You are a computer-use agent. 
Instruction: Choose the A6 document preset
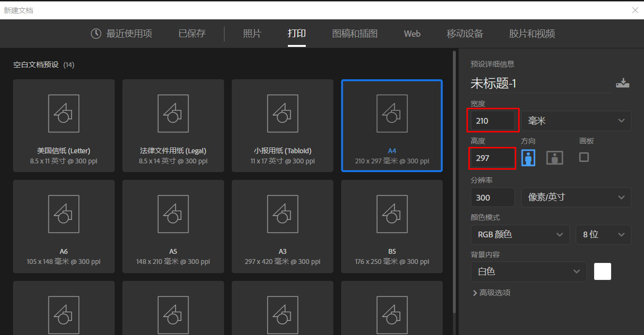63,226
